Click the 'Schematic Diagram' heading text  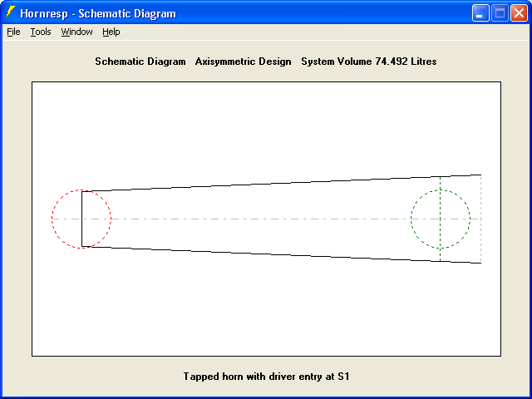pos(140,62)
